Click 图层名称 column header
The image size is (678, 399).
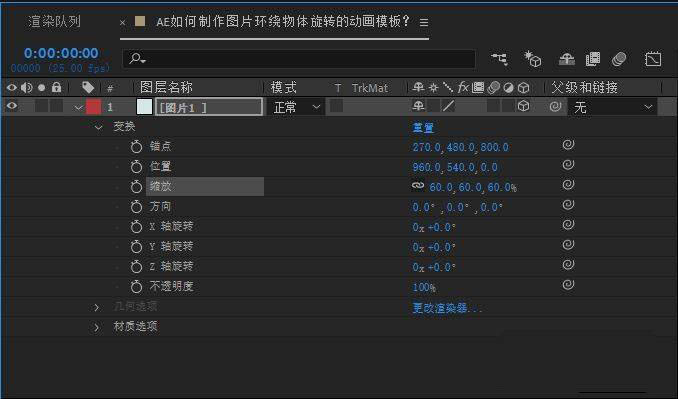tap(166, 87)
